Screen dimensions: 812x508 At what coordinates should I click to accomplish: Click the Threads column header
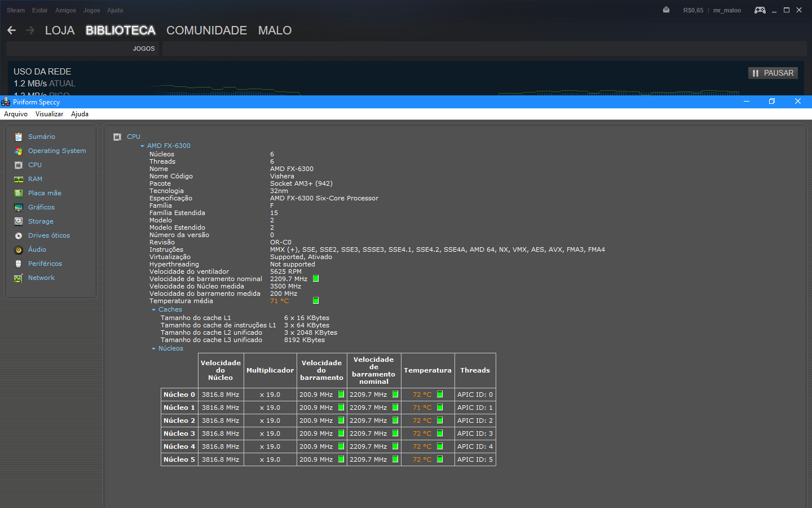click(x=475, y=370)
